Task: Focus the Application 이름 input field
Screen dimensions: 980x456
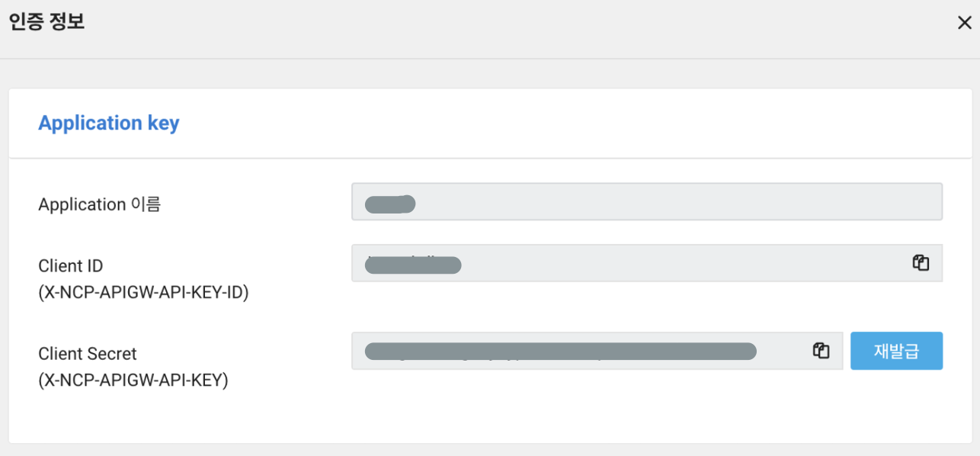Action: tap(647, 201)
